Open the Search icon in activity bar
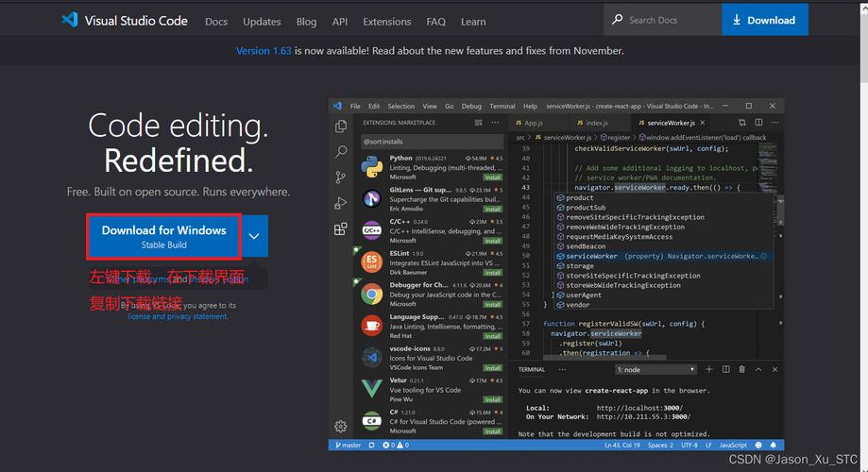The height and width of the screenshot is (472, 868). [x=340, y=152]
